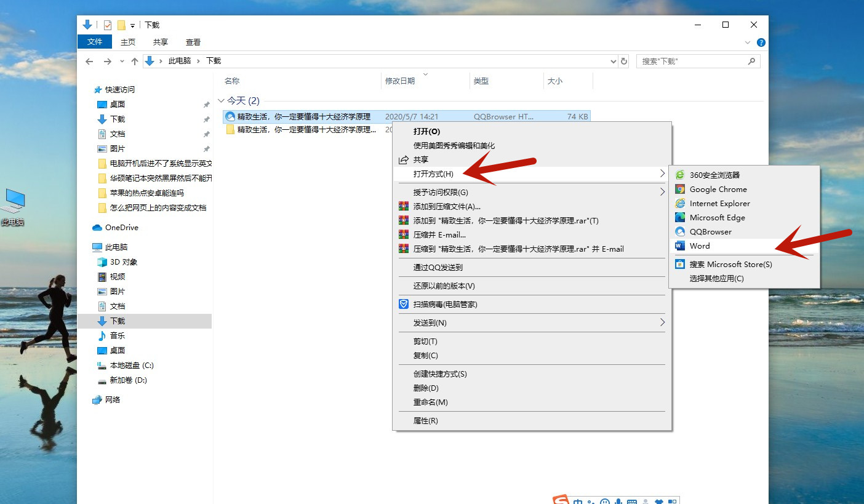
Task: Expand the 发送到(N) submenu
Action: click(x=532, y=322)
